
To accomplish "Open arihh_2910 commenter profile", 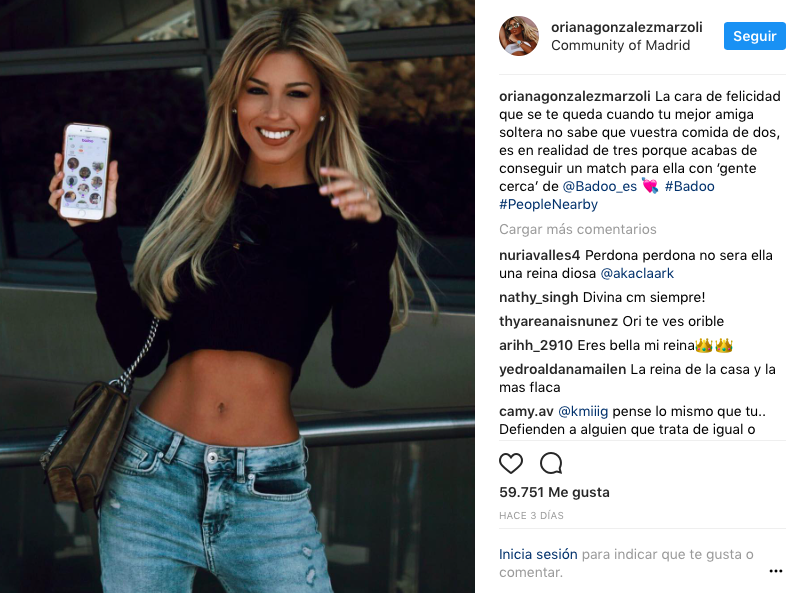I will (536, 345).
